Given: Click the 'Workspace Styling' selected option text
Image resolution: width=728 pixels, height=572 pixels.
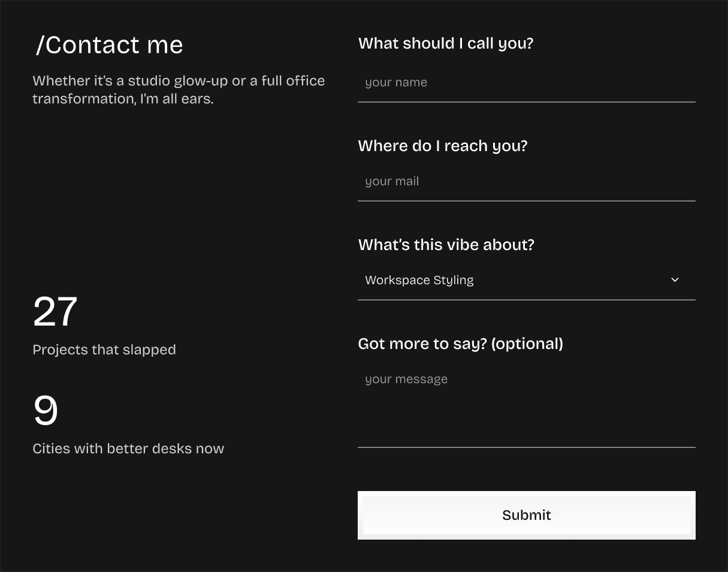Looking at the screenshot, I should (x=419, y=280).
